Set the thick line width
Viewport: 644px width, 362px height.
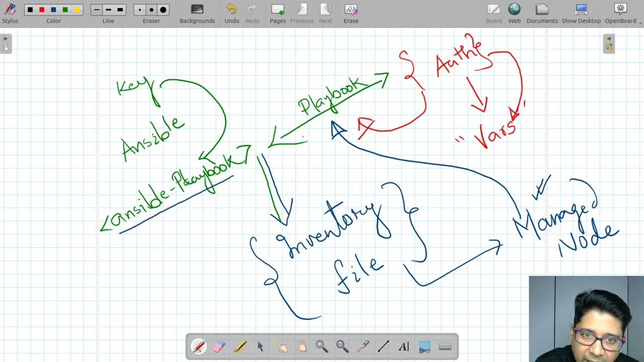click(120, 10)
